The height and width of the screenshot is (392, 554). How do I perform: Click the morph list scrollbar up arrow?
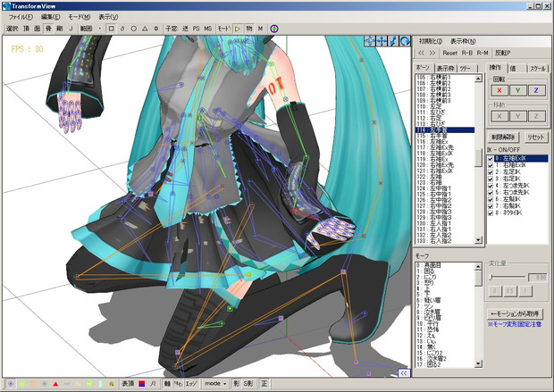click(x=478, y=266)
